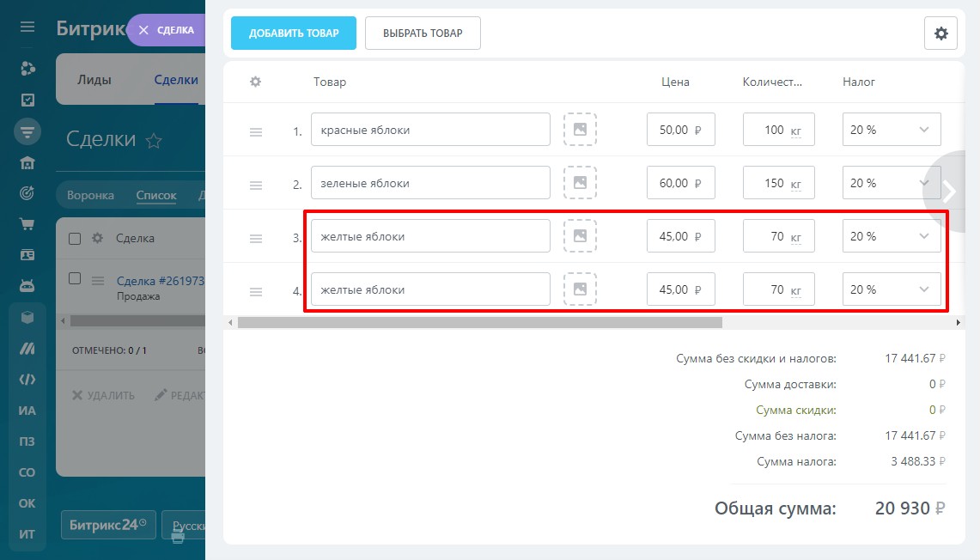Open the ИТ item in the sidebar
The height and width of the screenshot is (560, 980).
(x=27, y=534)
